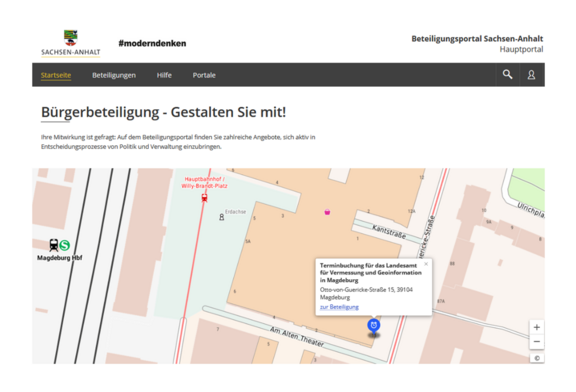Click the Erdachse map label
The height and width of the screenshot is (392, 576).
point(235,212)
